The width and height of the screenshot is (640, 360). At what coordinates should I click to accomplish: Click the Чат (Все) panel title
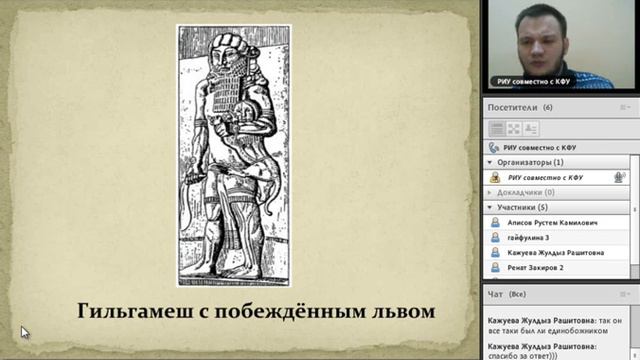coord(507,294)
